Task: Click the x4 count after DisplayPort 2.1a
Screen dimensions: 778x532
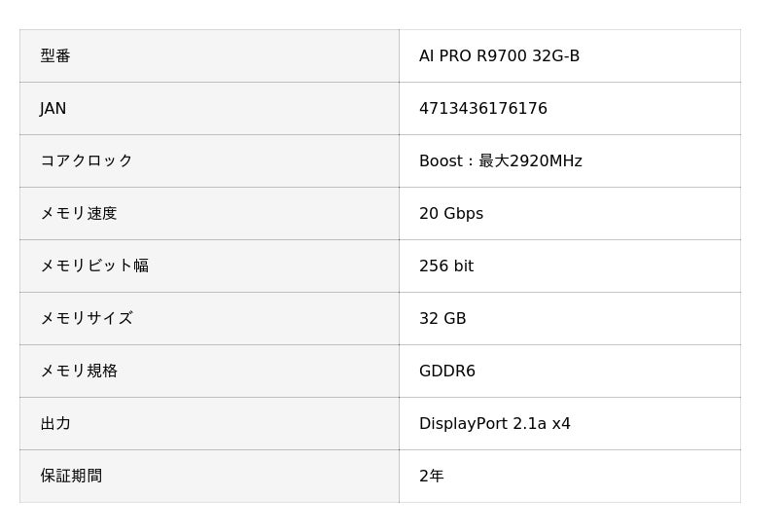Action: tap(561, 424)
